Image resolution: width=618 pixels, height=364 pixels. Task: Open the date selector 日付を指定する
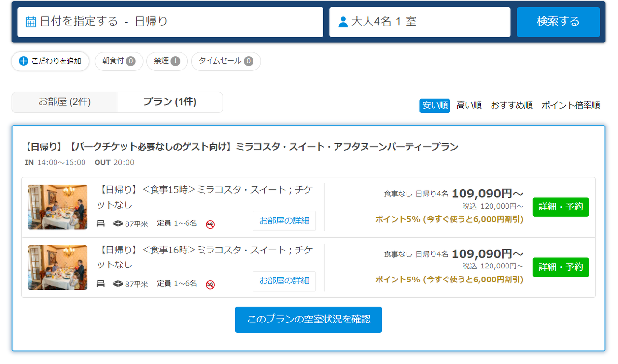pyautogui.click(x=170, y=22)
